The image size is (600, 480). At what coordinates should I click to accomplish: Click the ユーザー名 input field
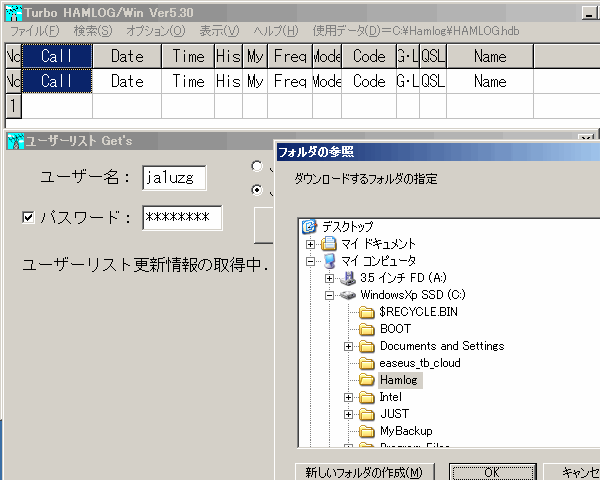(174, 178)
